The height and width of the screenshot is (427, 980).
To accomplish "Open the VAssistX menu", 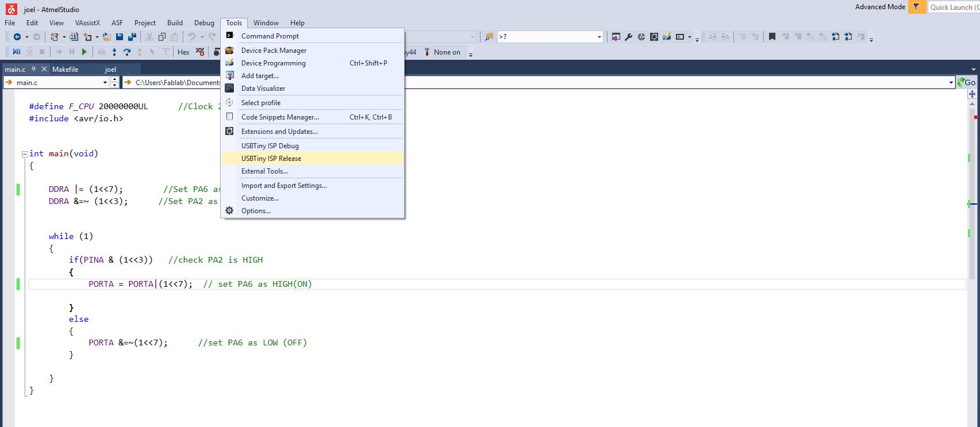I will pos(87,23).
